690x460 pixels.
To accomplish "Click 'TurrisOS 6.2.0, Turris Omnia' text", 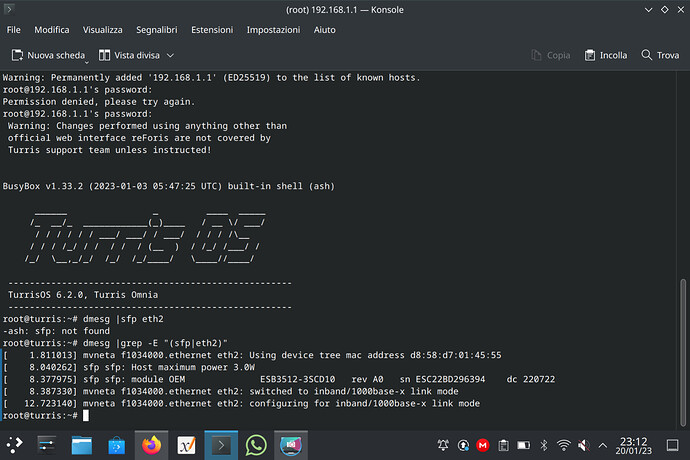I will [x=83, y=295].
